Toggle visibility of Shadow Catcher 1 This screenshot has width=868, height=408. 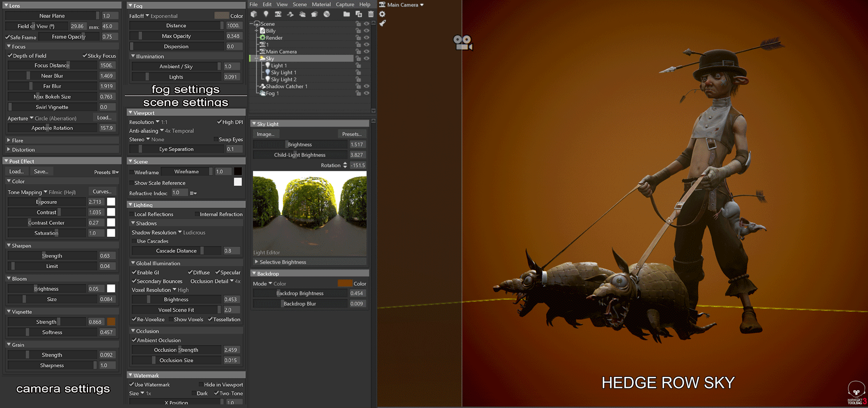point(366,86)
